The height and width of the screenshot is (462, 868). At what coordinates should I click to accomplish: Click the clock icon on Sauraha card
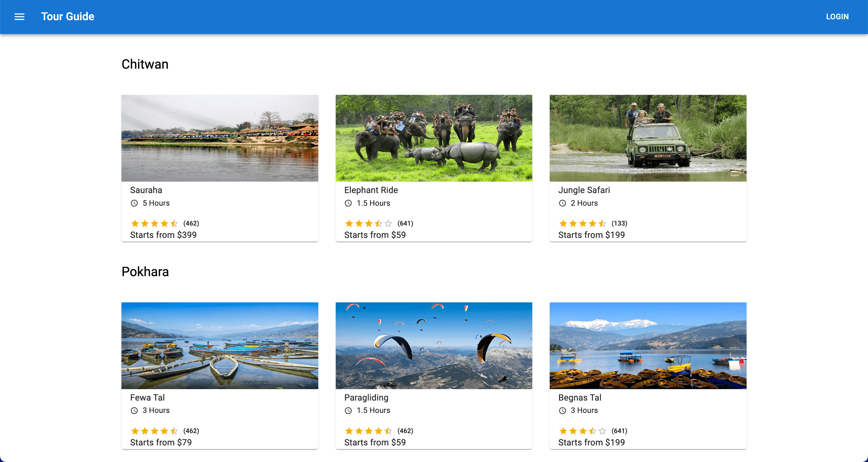point(134,203)
